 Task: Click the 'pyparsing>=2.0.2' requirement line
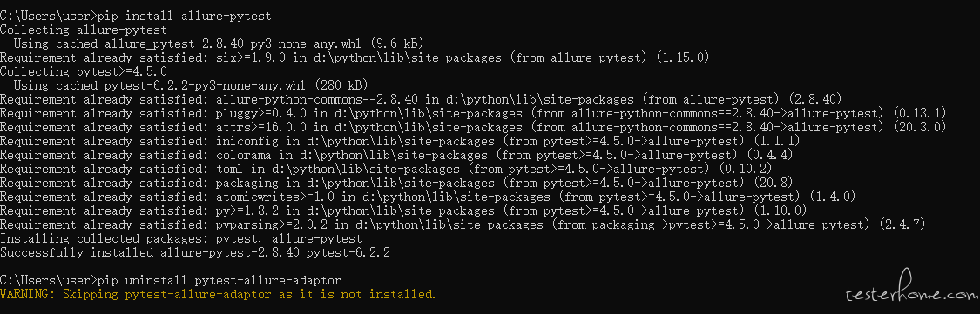(x=463, y=224)
